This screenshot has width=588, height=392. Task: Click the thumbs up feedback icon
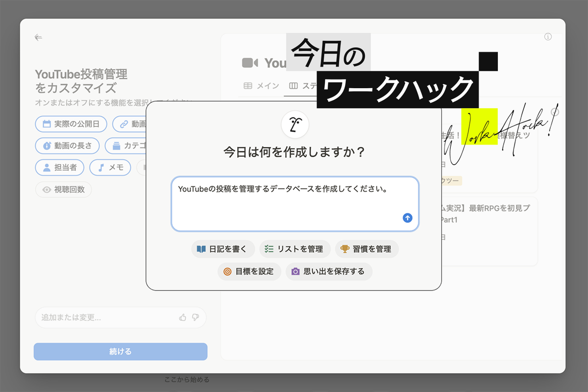point(183,318)
